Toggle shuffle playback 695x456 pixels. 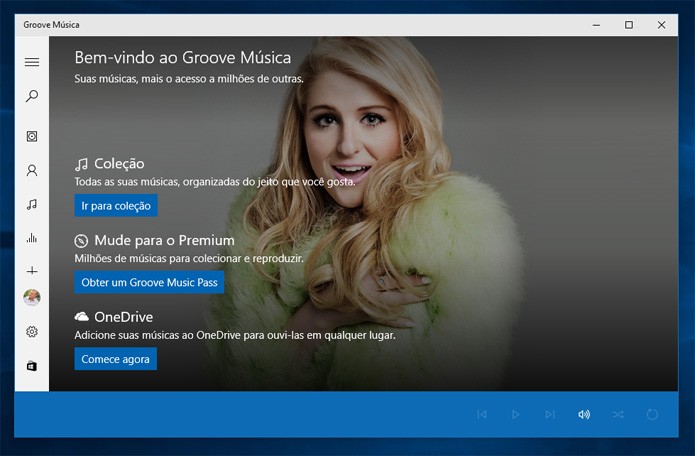click(x=618, y=414)
